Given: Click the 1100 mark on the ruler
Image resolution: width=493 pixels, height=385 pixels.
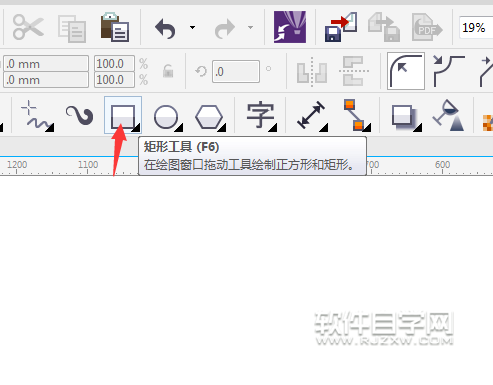Looking at the screenshot, I should 88,164.
